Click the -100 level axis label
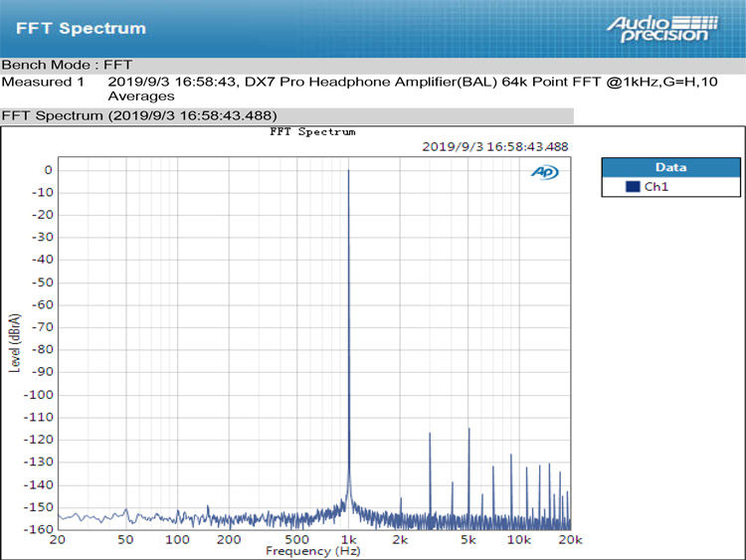746x560 pixels. 39,395
